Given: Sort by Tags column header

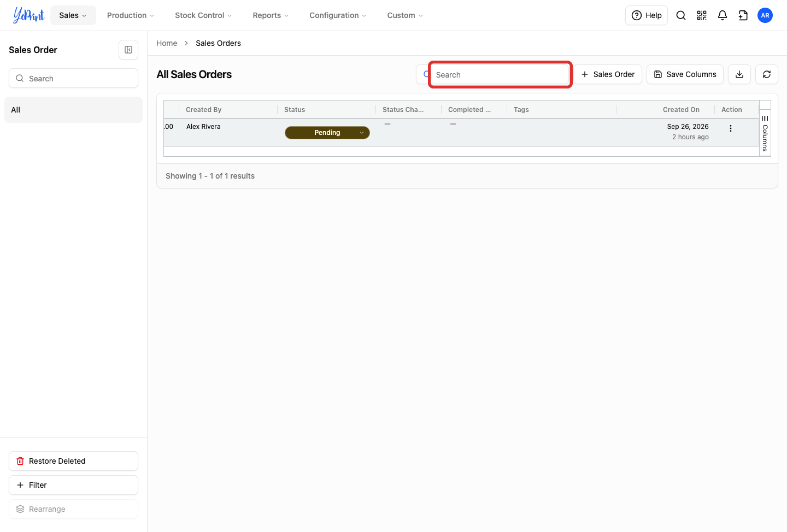Looking at the screenshot, I should click(521, 110).
